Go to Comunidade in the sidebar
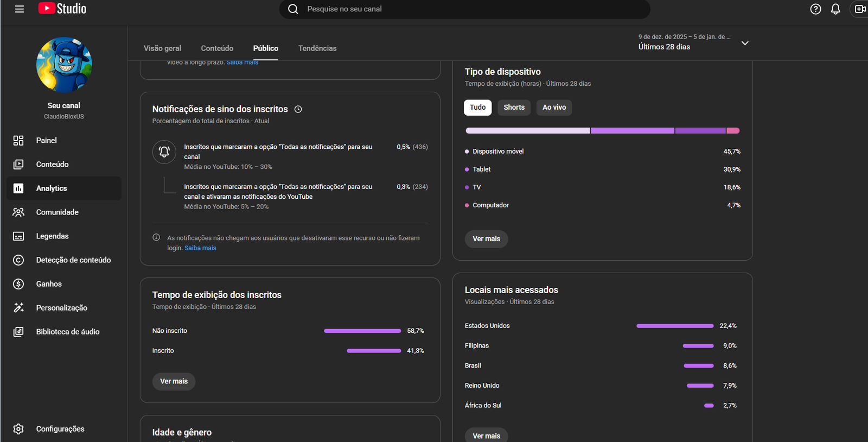Viewport: 868px width, 442px height. [57, 212]
